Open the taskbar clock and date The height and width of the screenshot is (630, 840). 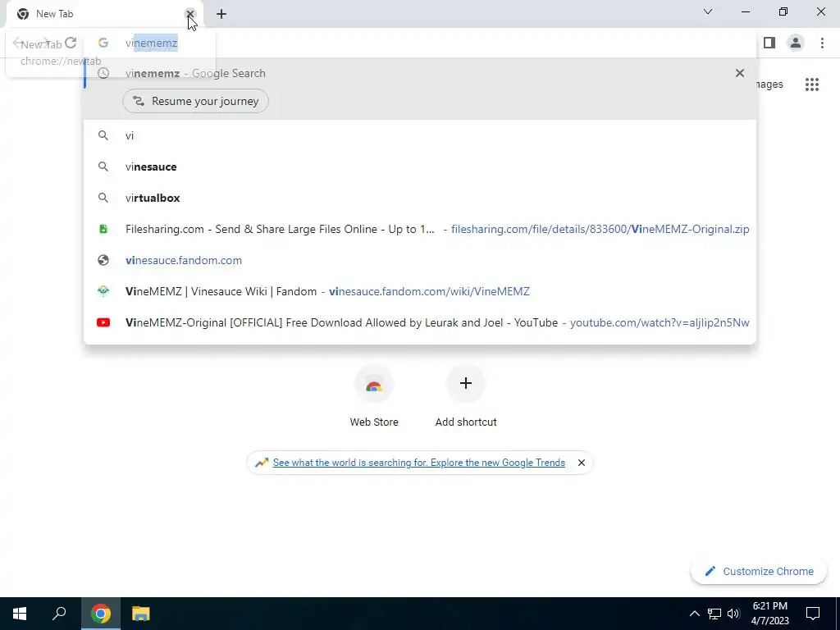pyautogui.click(x=769, y=614)
